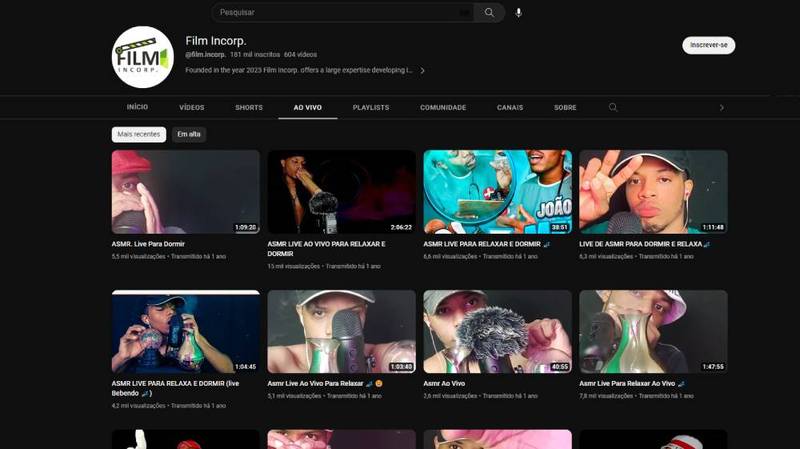Select the AO VIVO tab
Screen dimensions: 800x449
(x=308, y=107)
